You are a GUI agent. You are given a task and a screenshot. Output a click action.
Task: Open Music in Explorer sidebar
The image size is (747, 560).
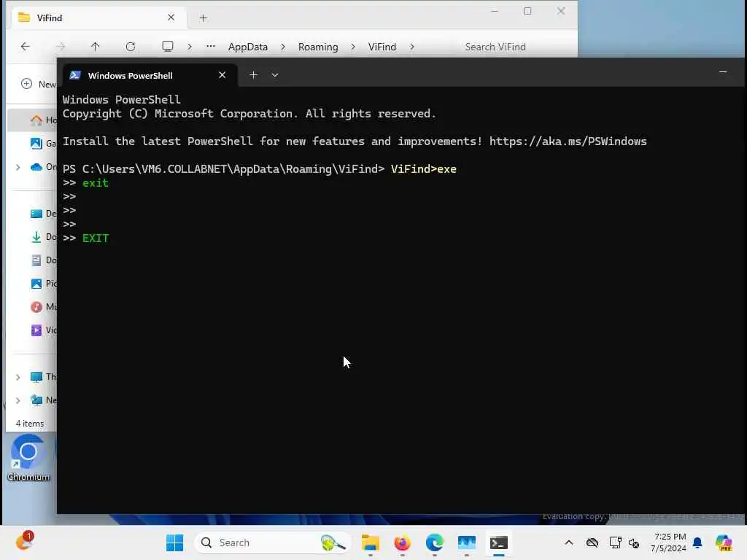(43, 307)
